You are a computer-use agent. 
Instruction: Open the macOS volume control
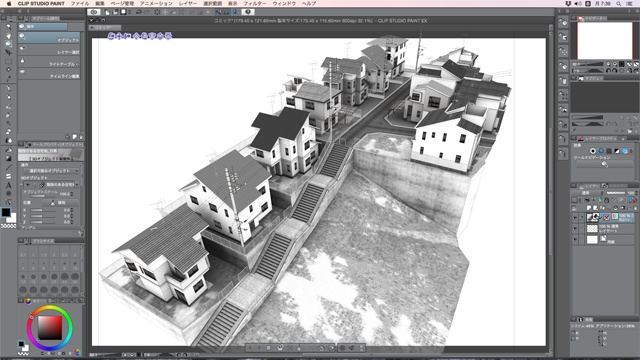(x=578, y=3)
